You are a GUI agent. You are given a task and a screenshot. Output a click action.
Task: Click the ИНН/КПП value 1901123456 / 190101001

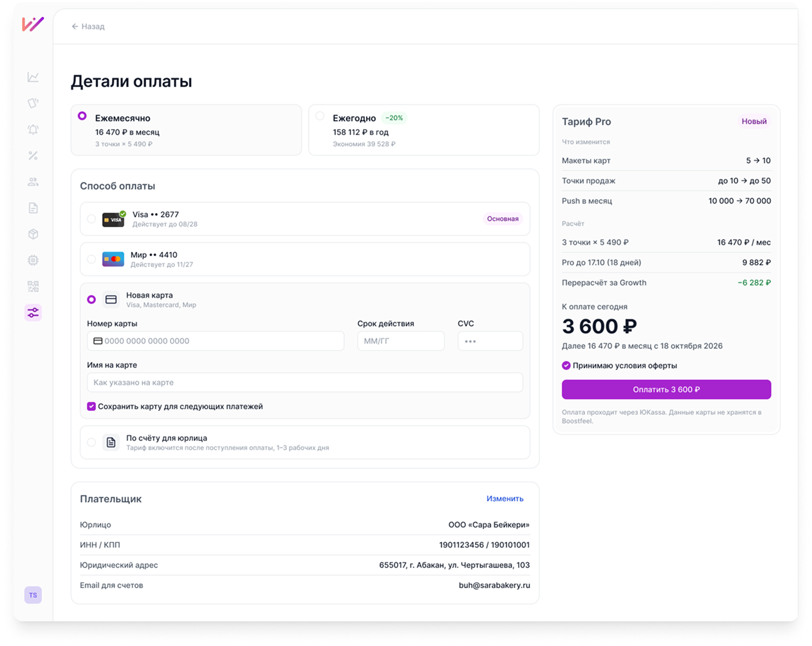point(485,545)
